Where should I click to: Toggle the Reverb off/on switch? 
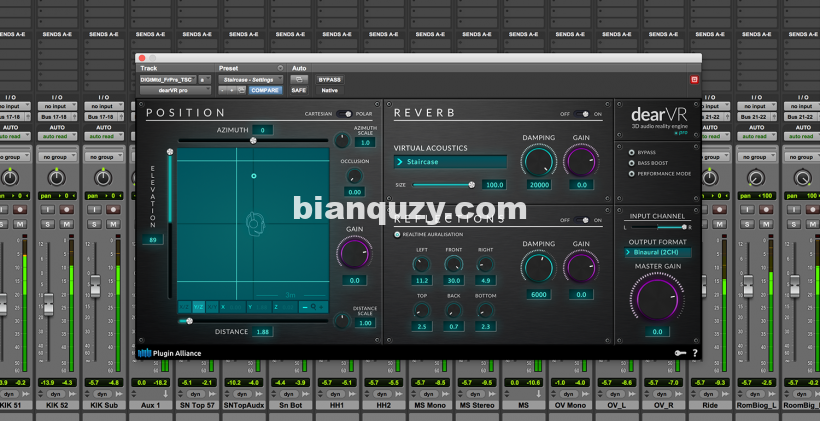tap(581, 113)
